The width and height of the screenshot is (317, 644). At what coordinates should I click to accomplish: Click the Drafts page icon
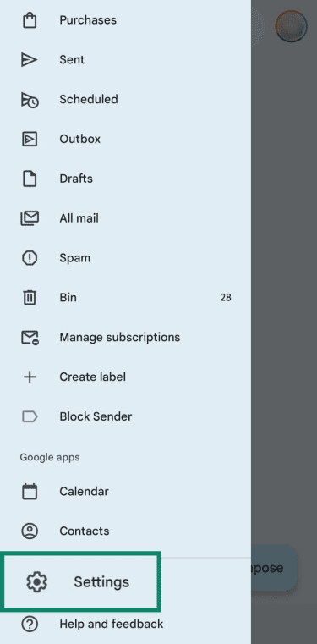click(30, 179)
